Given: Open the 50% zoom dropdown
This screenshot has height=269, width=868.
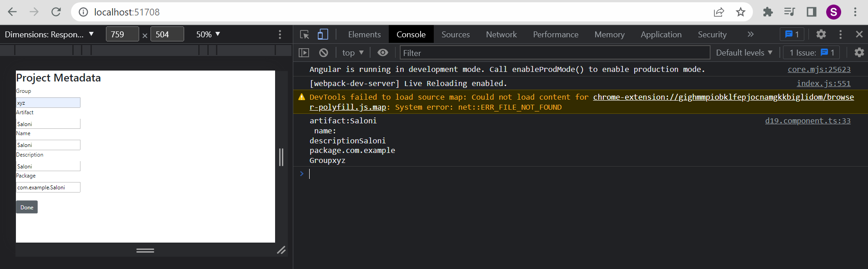Looking at the screenshot, I should 208,35.
